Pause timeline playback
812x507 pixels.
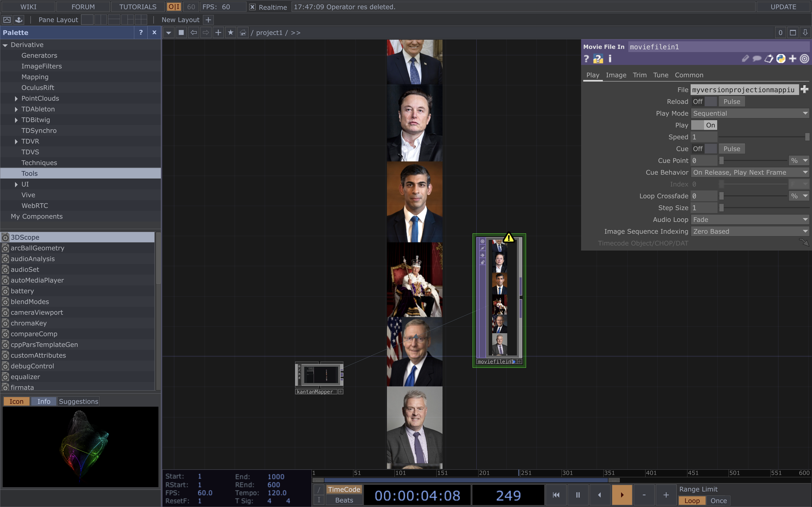pyautogui.click(x=578, y=495)
